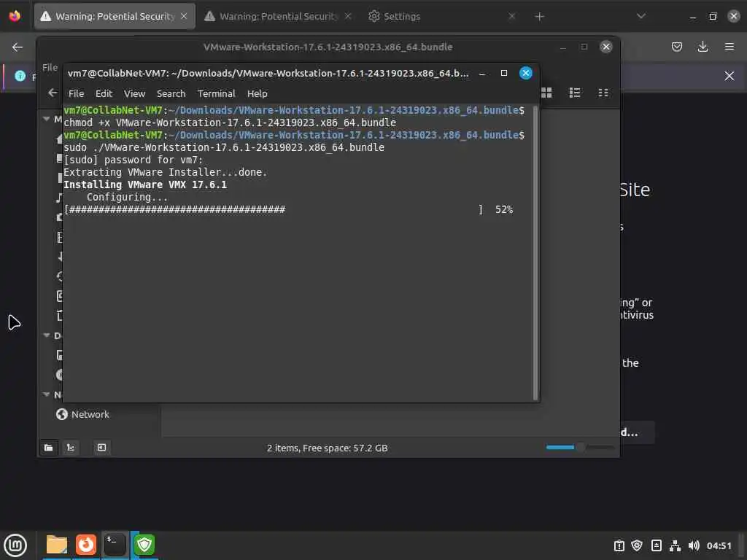Dismiss the Firefox notification bar
Image resolution: width=747 pixels, height=560 pixels.
729,76
